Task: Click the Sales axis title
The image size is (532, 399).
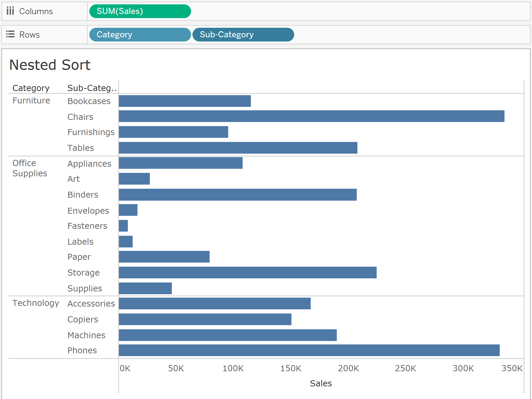Action: pos(321,383)
